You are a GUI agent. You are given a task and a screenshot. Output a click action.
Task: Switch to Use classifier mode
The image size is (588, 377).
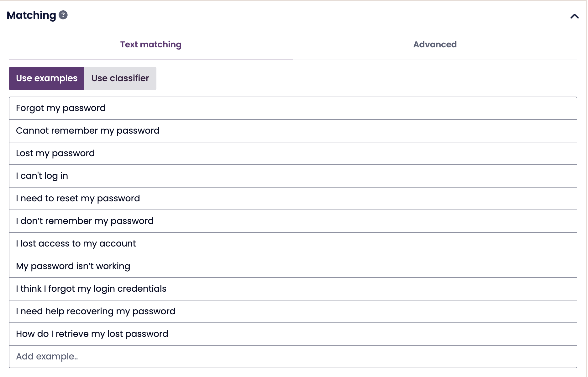120,78
